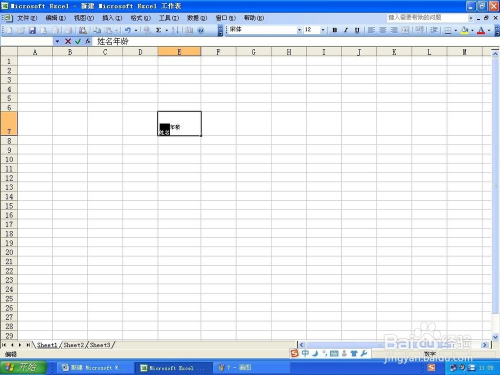Click the Chart Wizard icon

point(189,30)
